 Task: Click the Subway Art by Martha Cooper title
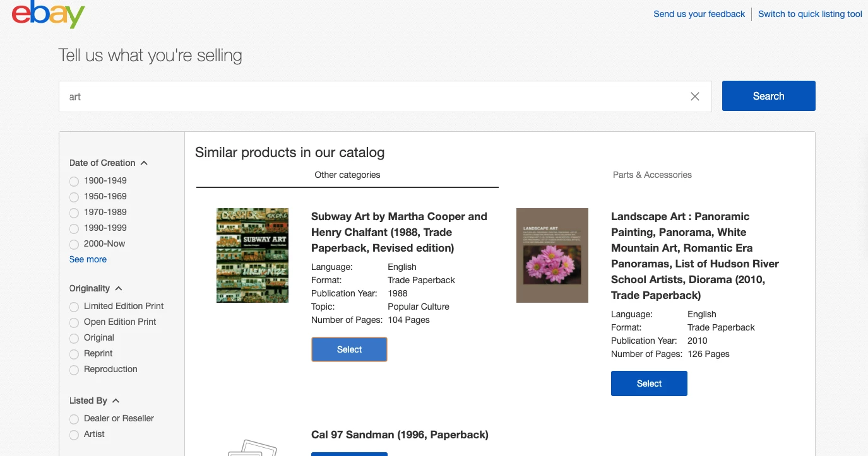399,232
